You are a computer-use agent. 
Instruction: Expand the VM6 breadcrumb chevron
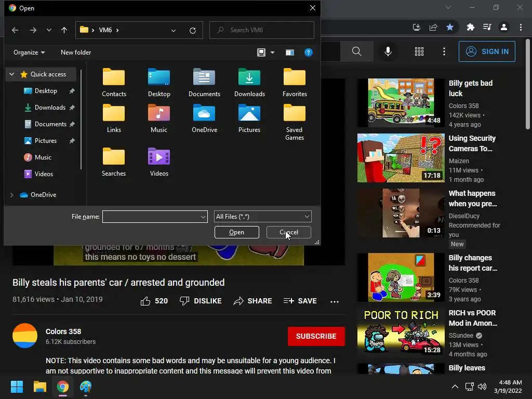pos(117,30)
